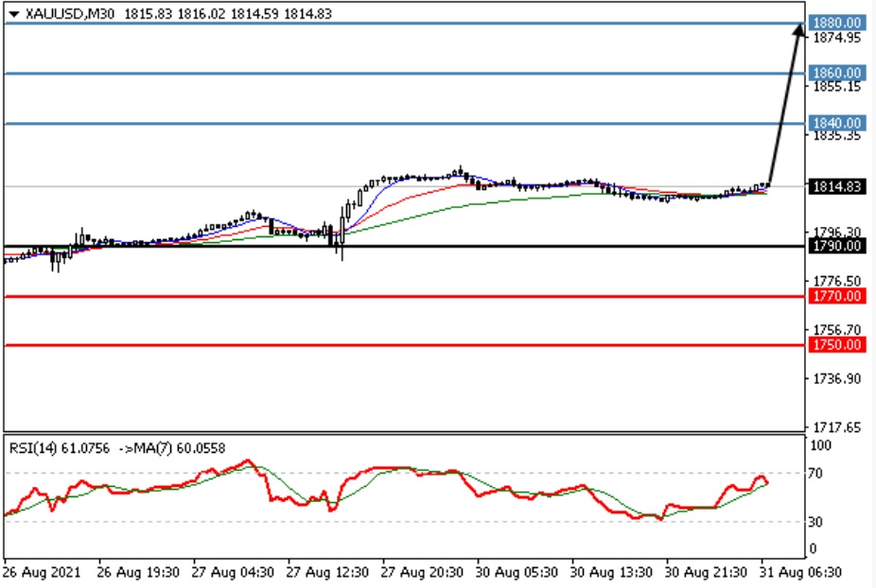This screenshot has width=876, height=588.
Task: Click the RSI scale value 70
Action: tap(815, 474)
